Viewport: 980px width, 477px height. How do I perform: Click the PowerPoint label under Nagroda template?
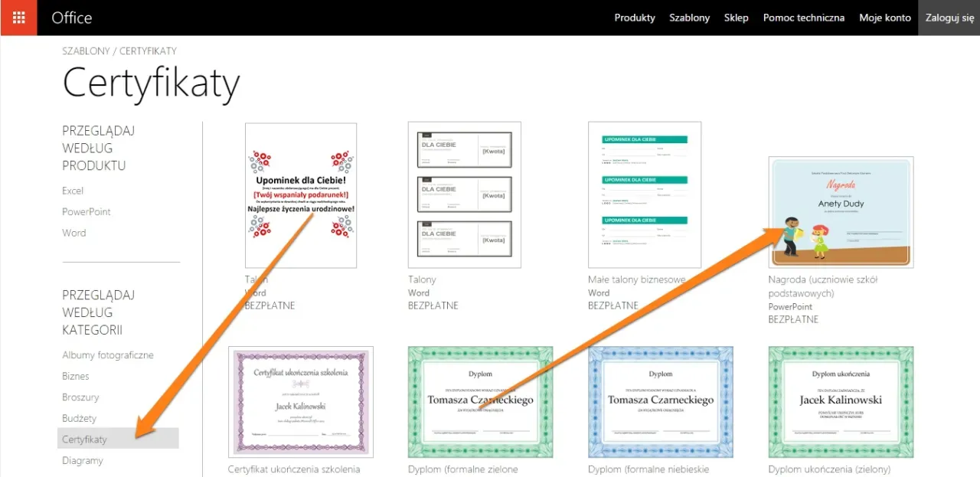click(790, 307)
